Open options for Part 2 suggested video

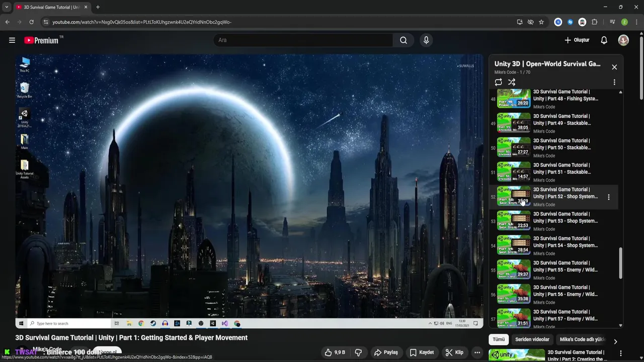[621, 353]
